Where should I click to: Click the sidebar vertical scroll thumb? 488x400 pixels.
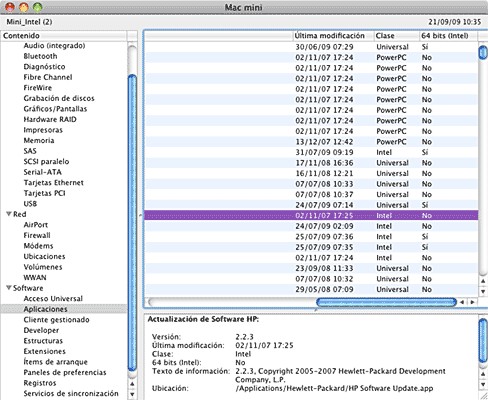pyautogui.click(x=132, y=223)
